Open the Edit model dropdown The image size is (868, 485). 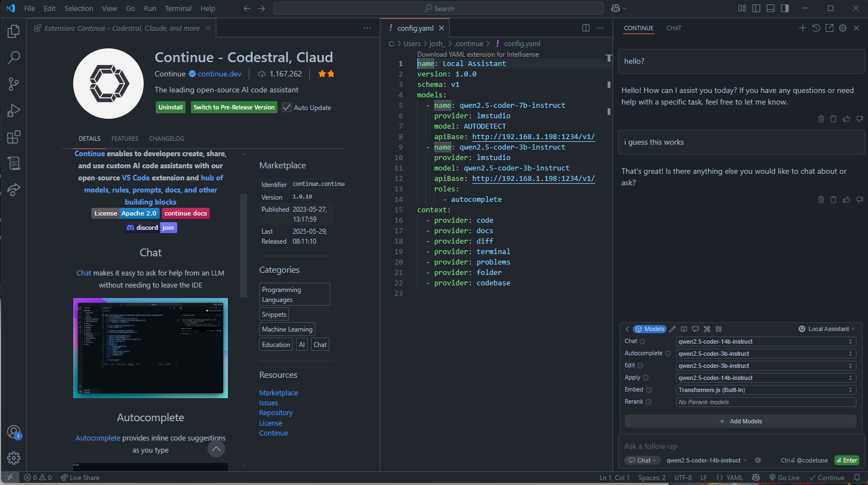[766, 366]
